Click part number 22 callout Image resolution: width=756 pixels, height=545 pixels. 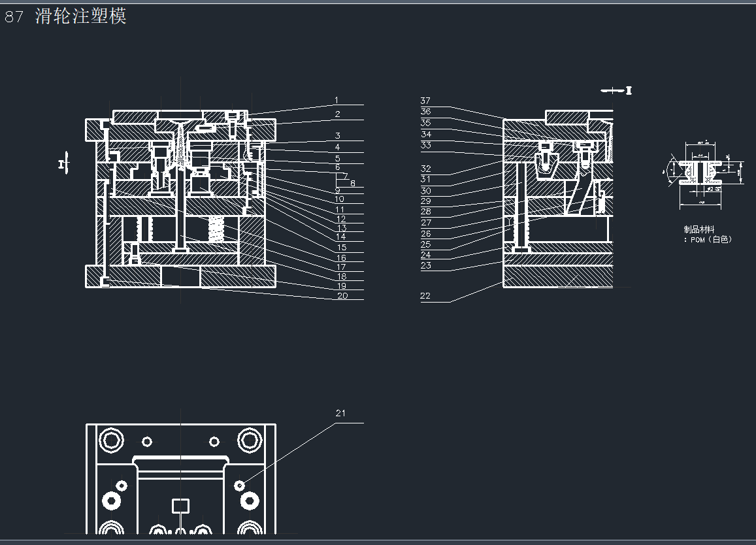(x=425, y=295)
